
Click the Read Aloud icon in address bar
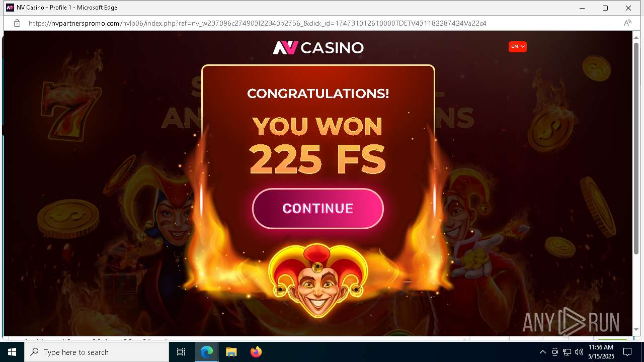tap(627, 23)
